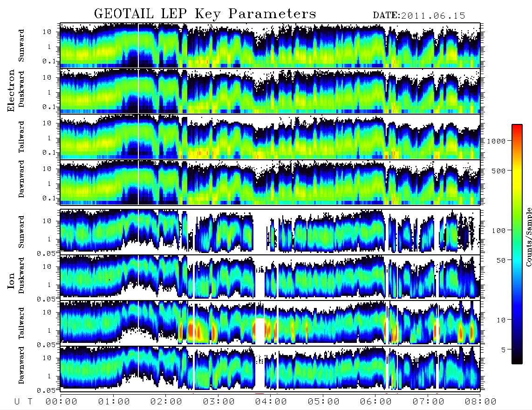Click the 05:00 time axis tick label
This screenshot has height=410, width=532.
(324, 402)
